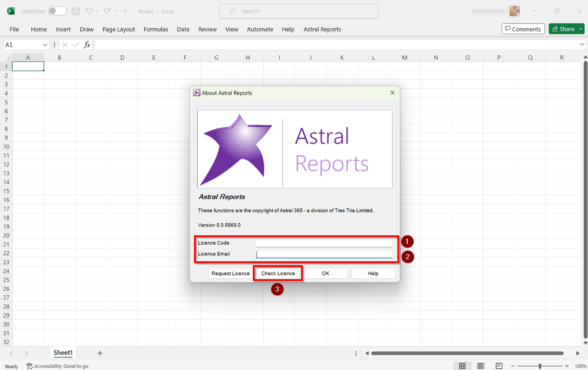Switch to the Automate tab
The width and height of the screenshot is (588, 370).
[x=260, y=29]
